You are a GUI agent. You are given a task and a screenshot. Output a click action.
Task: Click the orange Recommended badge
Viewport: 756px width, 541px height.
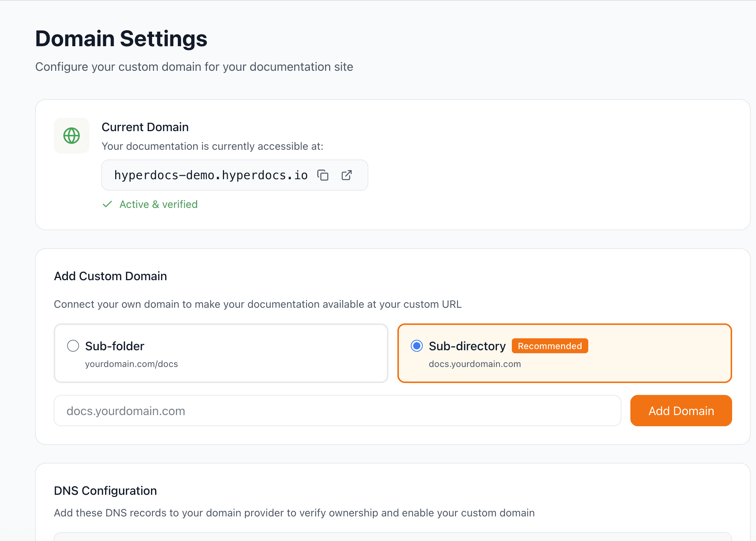click(550, 346)
